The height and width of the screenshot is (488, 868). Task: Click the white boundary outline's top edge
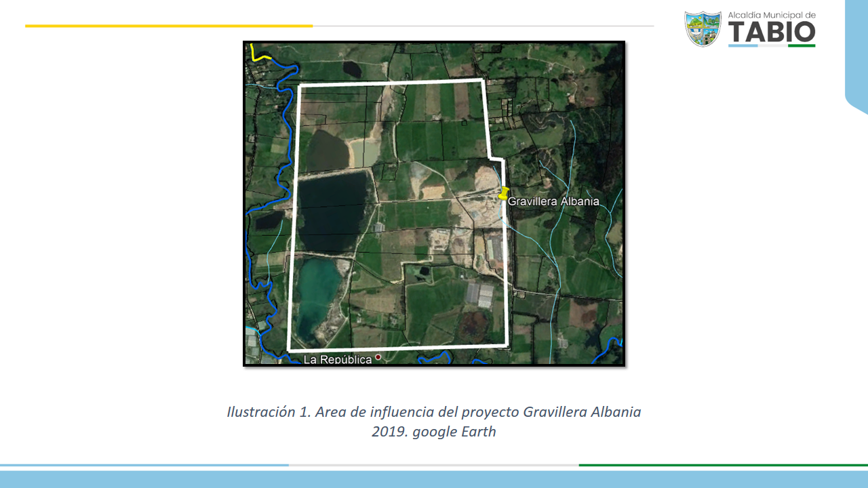pos(391,83)
